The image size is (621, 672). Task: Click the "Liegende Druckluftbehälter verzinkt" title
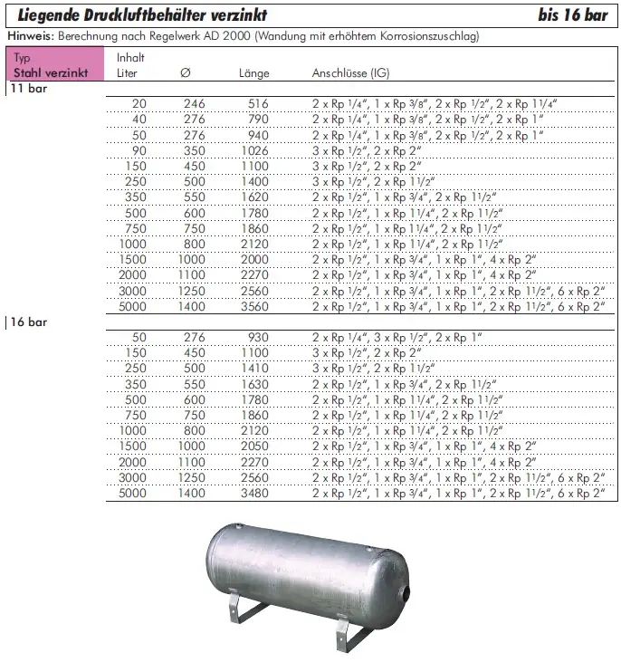pos(142,15)
